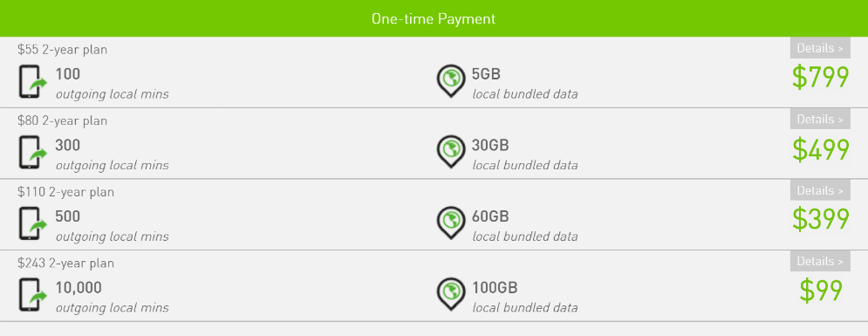This screenshot has width=868, height=336.
Task: Choose the $99 one-time payment price
Action: [x=820, y=291]
